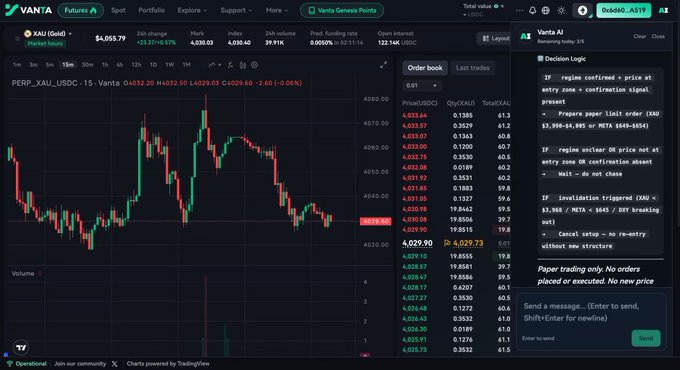This screenshot has height=370, width=680.
Task: Open the Vanta logo home link
Action: 28,10
